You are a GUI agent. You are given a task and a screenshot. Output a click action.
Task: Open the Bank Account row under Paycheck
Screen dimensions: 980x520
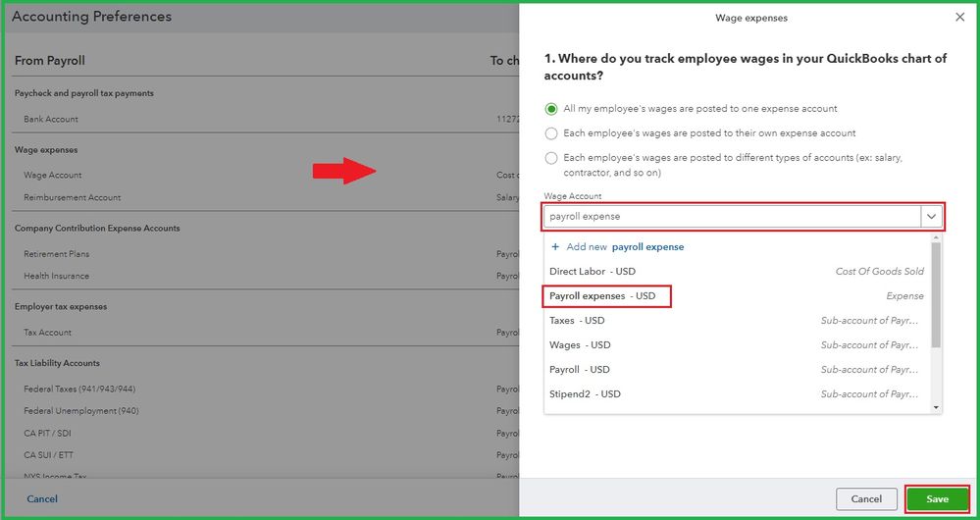click(x=51, y=119)
